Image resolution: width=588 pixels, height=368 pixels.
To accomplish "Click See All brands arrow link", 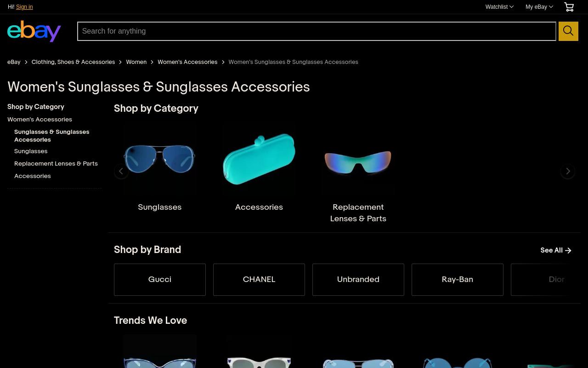I will pyautogui.click(x=556, y=250).
